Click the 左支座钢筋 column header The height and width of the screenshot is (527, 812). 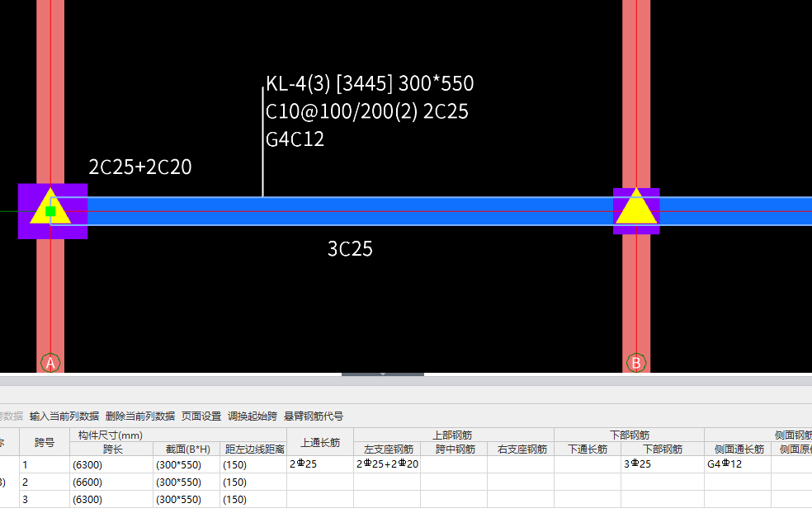[387, 449]
